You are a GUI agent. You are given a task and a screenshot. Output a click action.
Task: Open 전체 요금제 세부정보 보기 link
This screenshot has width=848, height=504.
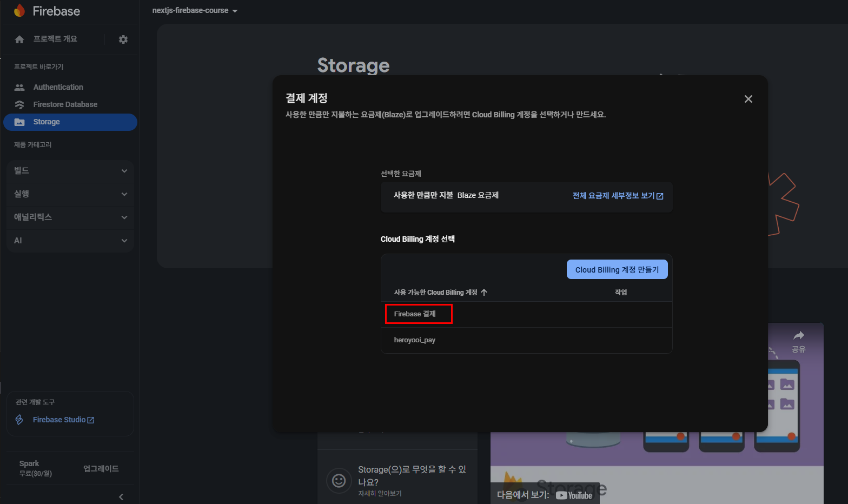(618, 196)
